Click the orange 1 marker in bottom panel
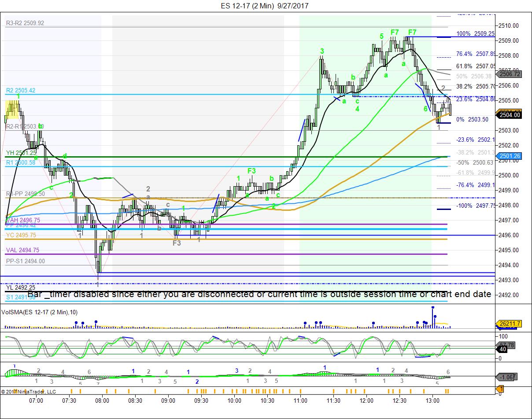This screenshot has height=419, width=532. [500, 389]
